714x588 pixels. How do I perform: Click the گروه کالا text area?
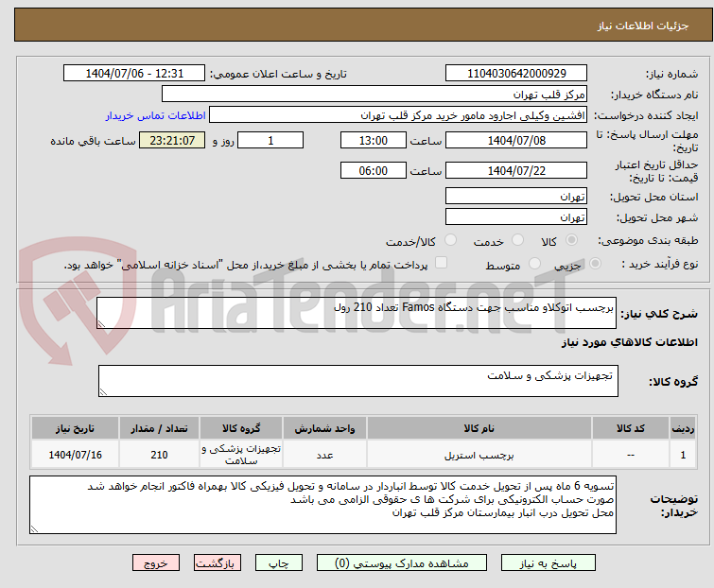357,380
